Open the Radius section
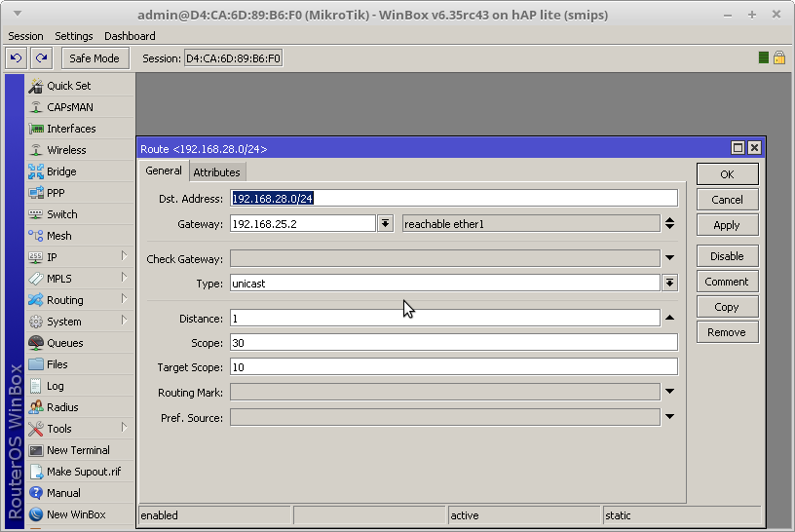The image size is (795, 532). (80, 407)
